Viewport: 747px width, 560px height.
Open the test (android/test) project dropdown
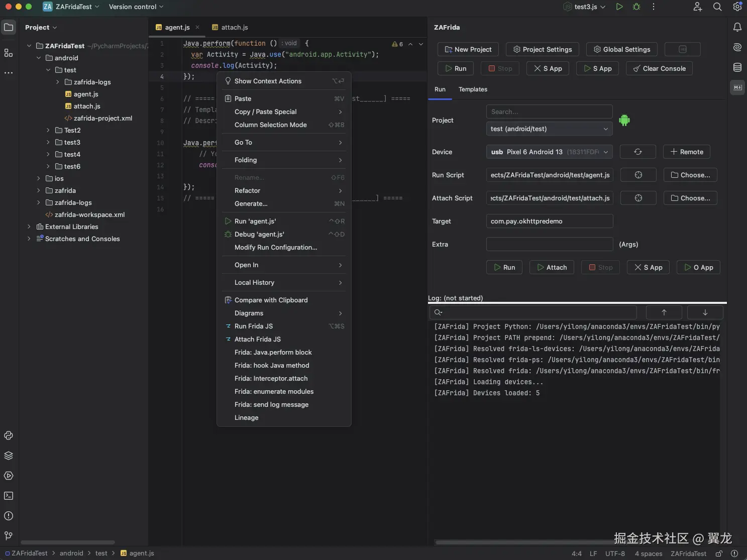pyautogui.click(x=549, y=129)
